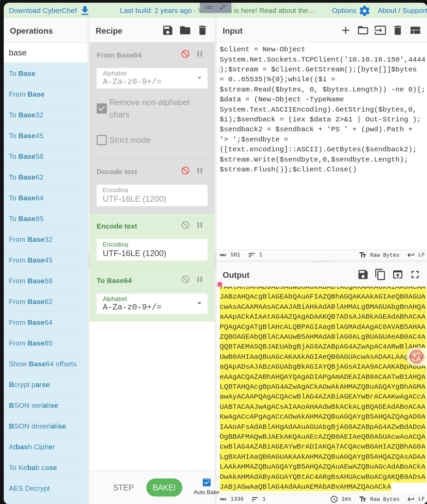
Task: Uncheck Remove non-alphabet chars
Action: click(x=102, y=108)
